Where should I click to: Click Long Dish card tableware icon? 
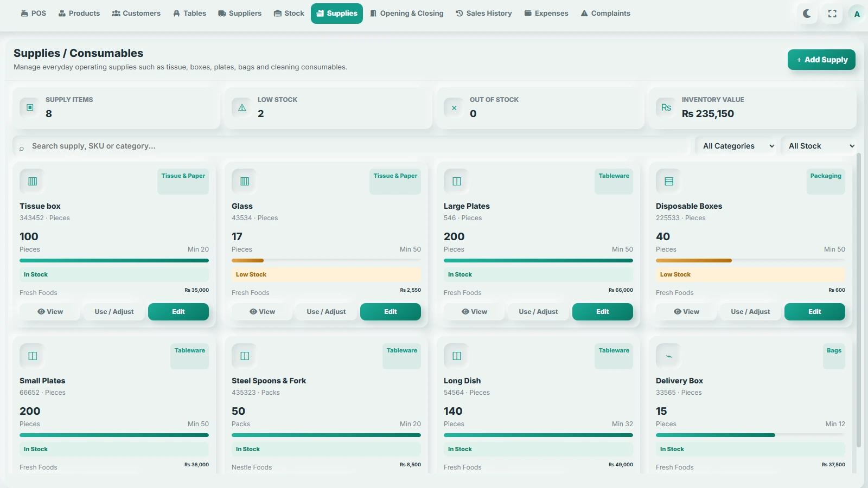[x=457, y=356]
